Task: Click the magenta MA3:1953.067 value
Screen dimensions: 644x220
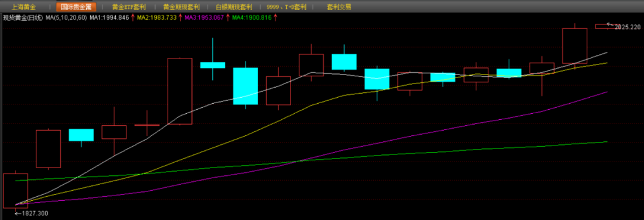Action: coord(204,18)
